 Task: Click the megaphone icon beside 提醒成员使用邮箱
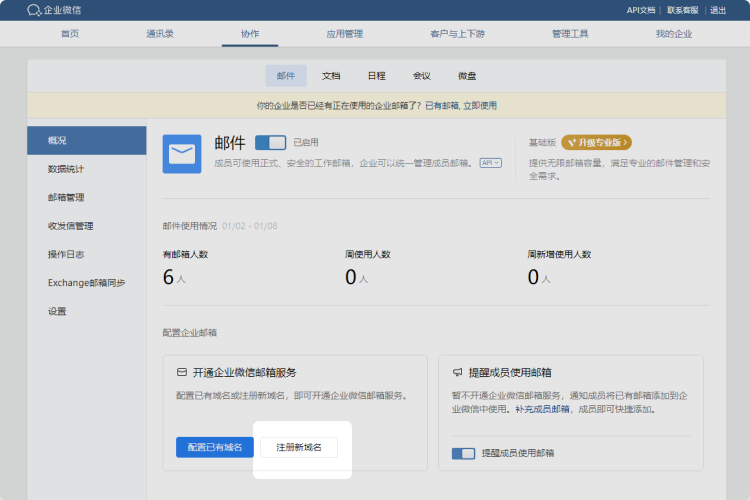[458, 372]
